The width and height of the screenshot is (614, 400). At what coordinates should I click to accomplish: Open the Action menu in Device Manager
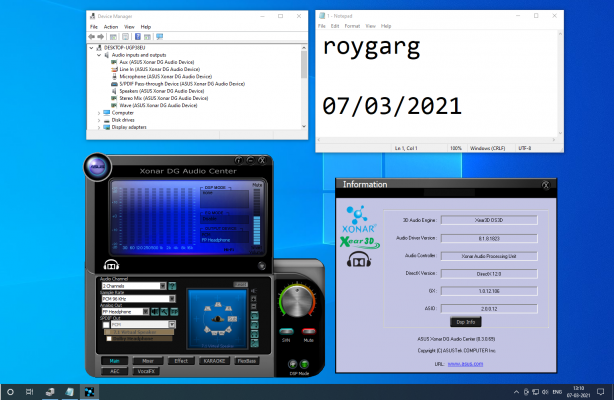pyautogui.click(x=111, y=27)
